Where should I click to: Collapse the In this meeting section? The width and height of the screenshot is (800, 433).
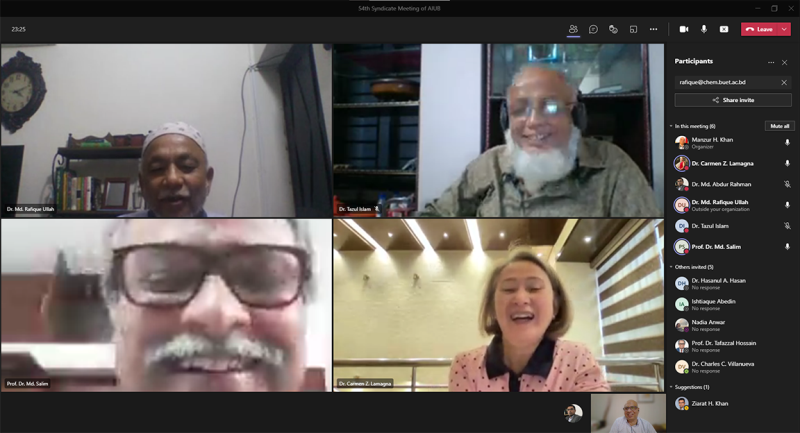coord(672,126)
